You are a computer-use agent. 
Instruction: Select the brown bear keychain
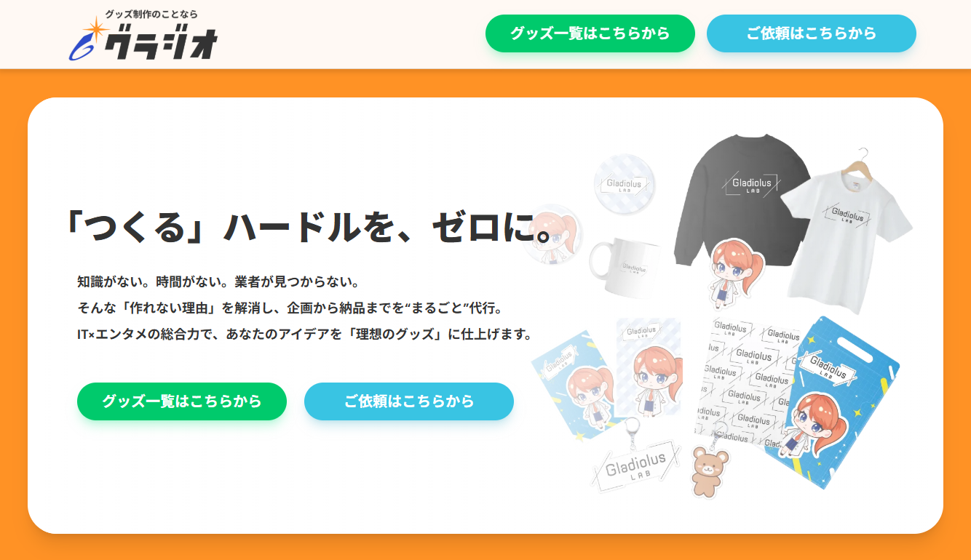tap(708, 465)
